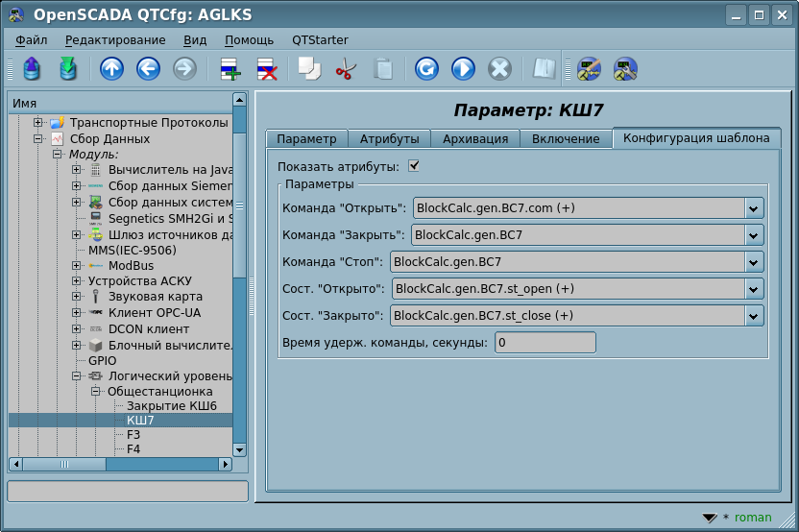Select the Закрытие КШ6 tree item

coord(169,405)
